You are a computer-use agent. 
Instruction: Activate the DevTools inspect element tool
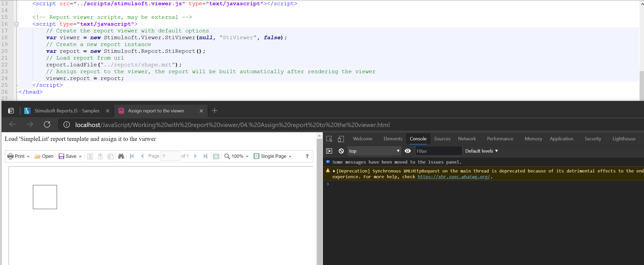coord(329,139)
